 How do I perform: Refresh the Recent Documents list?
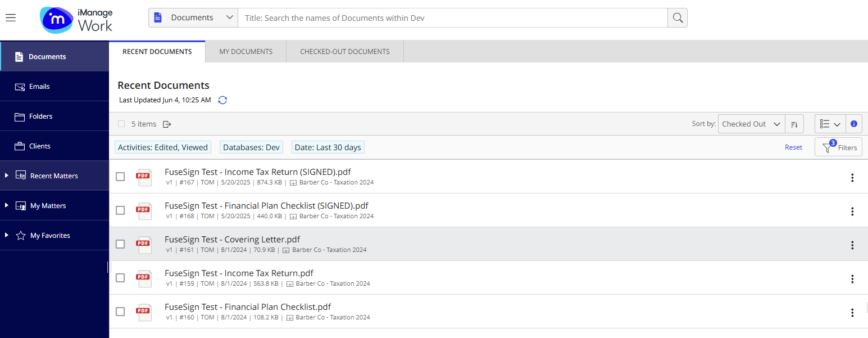222,100
